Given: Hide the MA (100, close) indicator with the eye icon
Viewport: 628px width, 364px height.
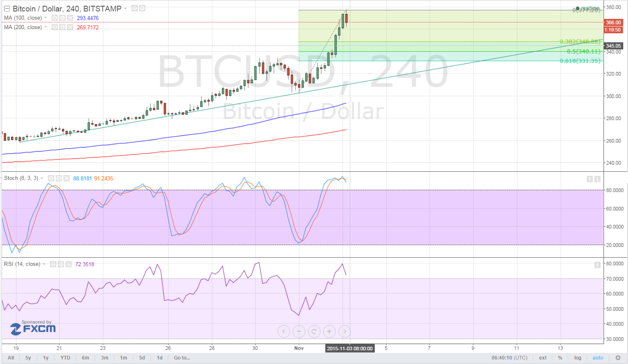Looking at the screenshot, I should click(54, 18).
